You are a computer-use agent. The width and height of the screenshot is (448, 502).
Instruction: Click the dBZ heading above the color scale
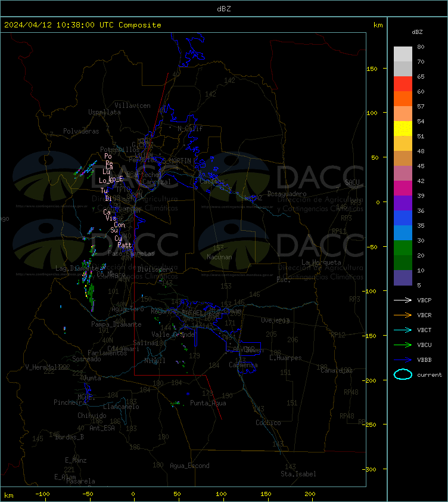tap(417, 32)
